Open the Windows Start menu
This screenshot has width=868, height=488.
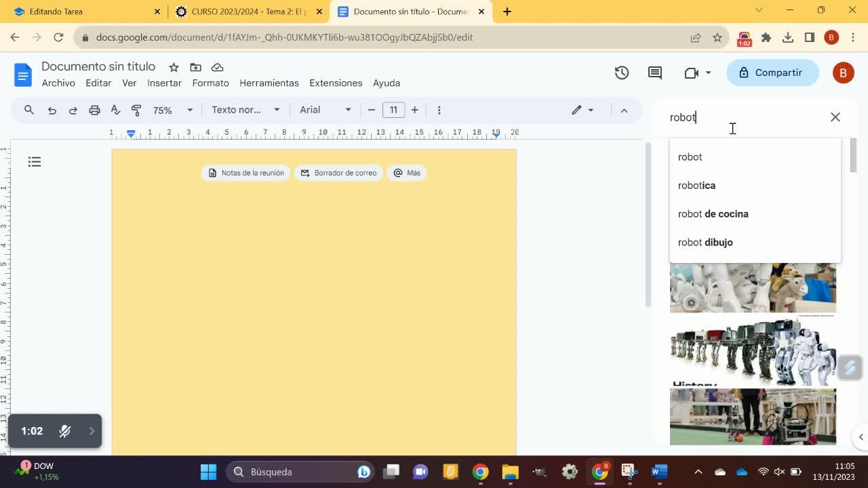tap(208, 472)
